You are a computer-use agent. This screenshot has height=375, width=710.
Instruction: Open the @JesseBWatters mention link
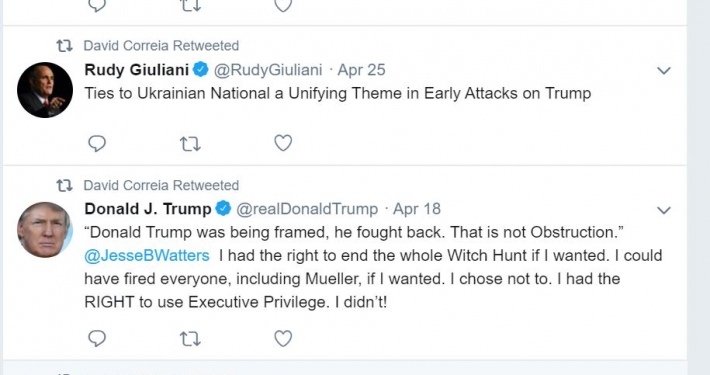click(x=147, y=255)
